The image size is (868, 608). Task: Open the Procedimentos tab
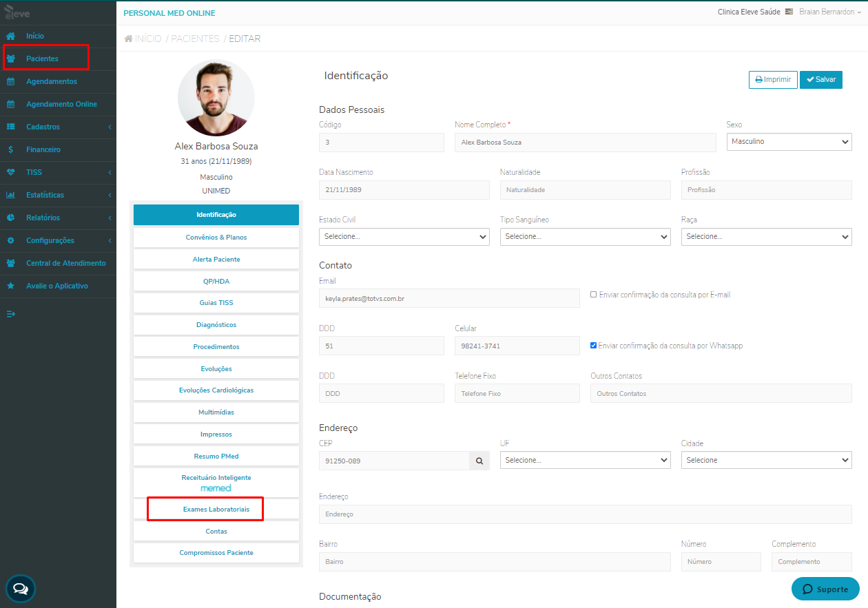(x=216, y=346)
